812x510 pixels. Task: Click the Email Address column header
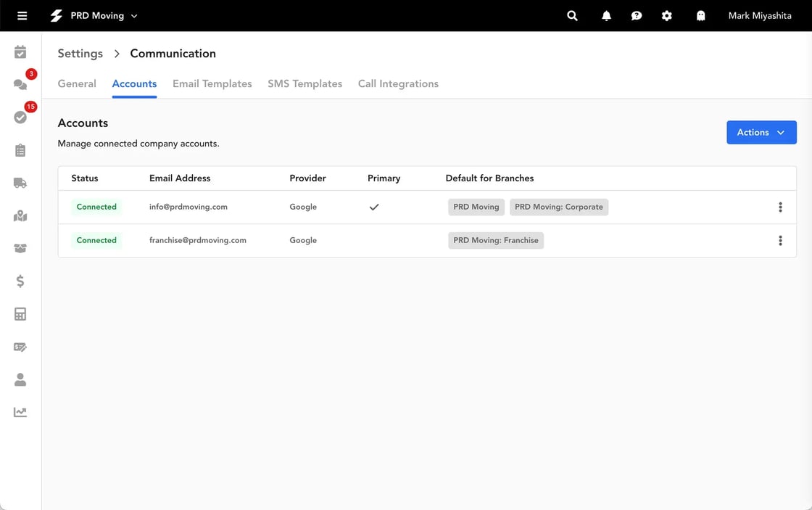(x=180, y=178)
